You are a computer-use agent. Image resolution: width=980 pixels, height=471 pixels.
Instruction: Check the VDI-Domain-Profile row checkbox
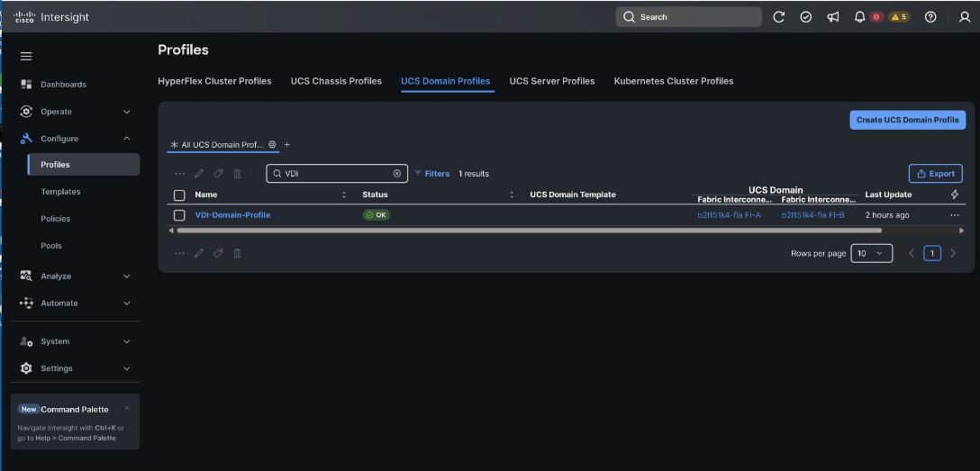[179, 215]
